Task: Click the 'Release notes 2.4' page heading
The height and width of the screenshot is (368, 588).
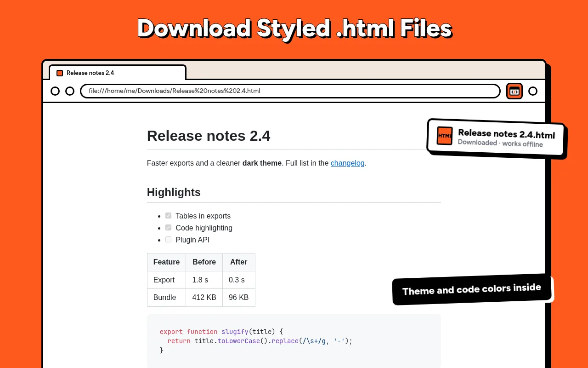Action: (209, 136)
